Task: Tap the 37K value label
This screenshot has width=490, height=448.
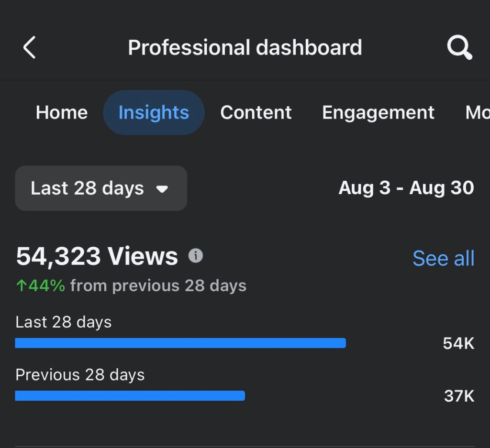Action: click(x=459, y=396)
